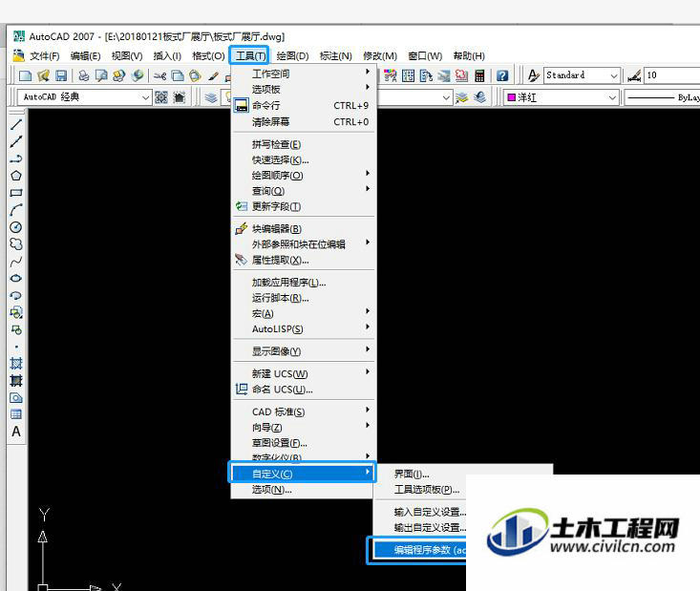Select the Ellipse Arc tool
700x591 pixels.
[16, 295]
